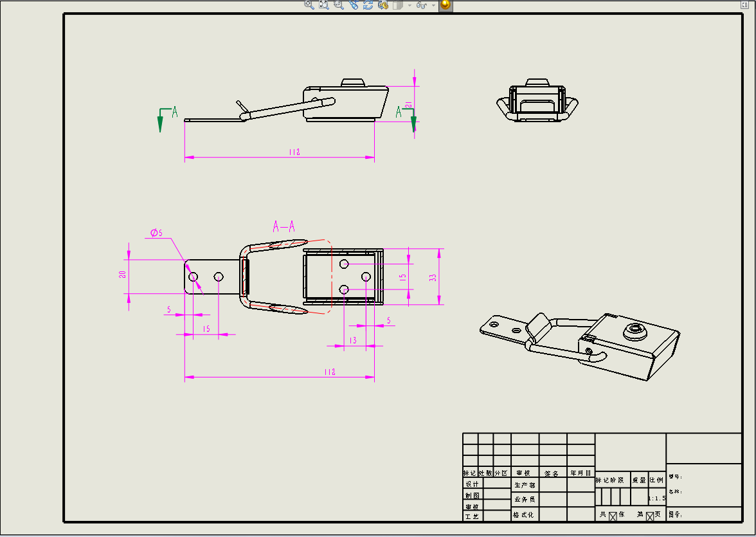Click the gold sphere view settings icon
This screenshot has height=537, width=756.
tap(446, 5)
